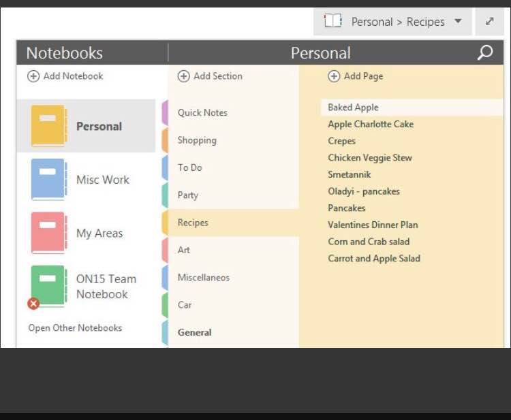511x420 pixels.
Task: Open Other Notebooks link
Action: [x=75, y=328]
